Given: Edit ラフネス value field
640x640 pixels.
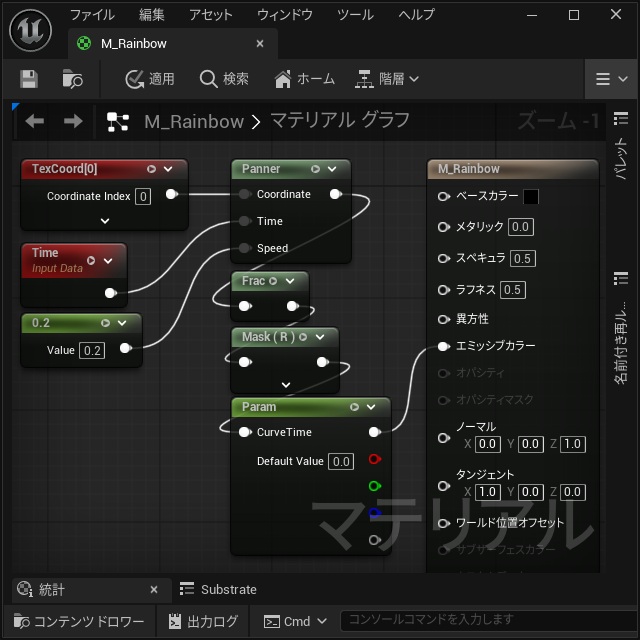Looking at the screenshot, I should tap(513, 290).
